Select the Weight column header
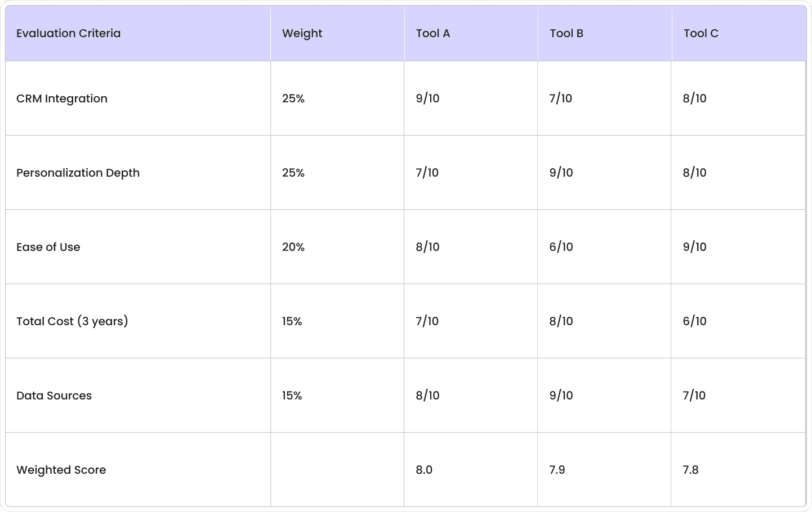The image size is (812, 512). tap(337, 33)
